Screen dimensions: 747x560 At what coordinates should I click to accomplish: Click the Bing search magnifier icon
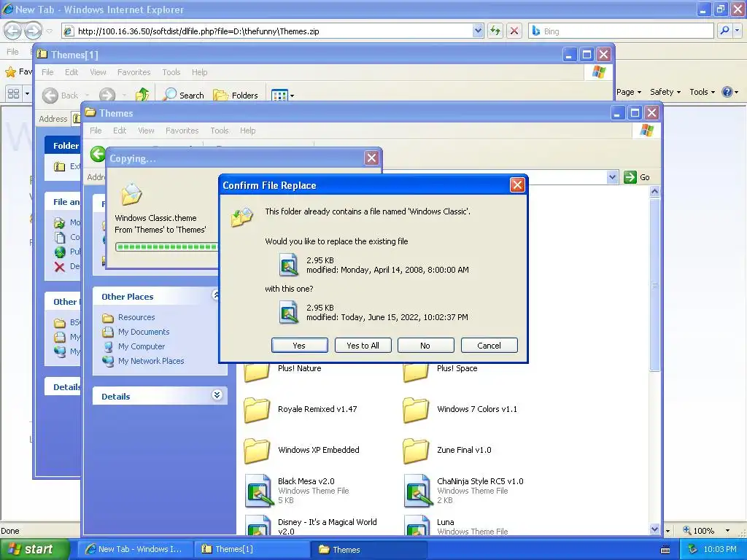(724, 31)
